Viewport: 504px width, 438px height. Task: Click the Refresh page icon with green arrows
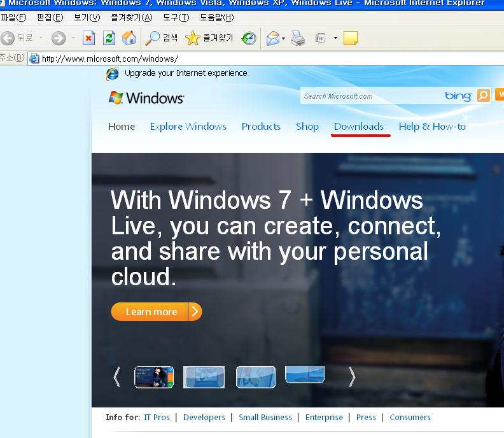click(109, 38)
